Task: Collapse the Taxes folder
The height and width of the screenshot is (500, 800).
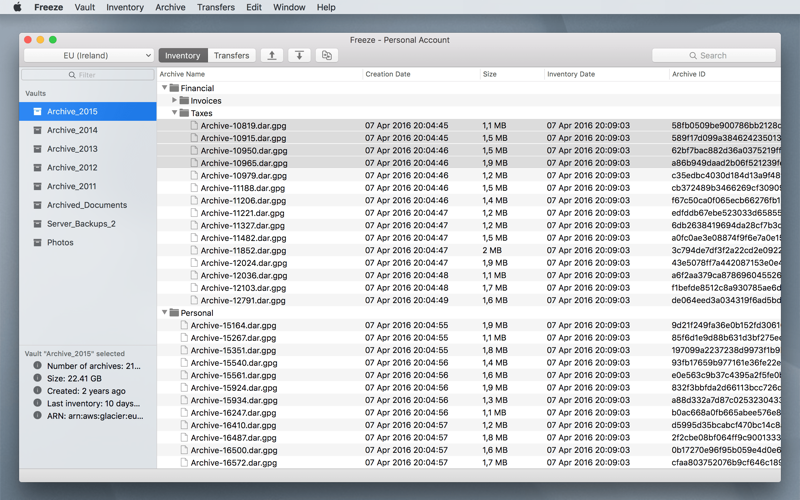Action: [174, 113]
